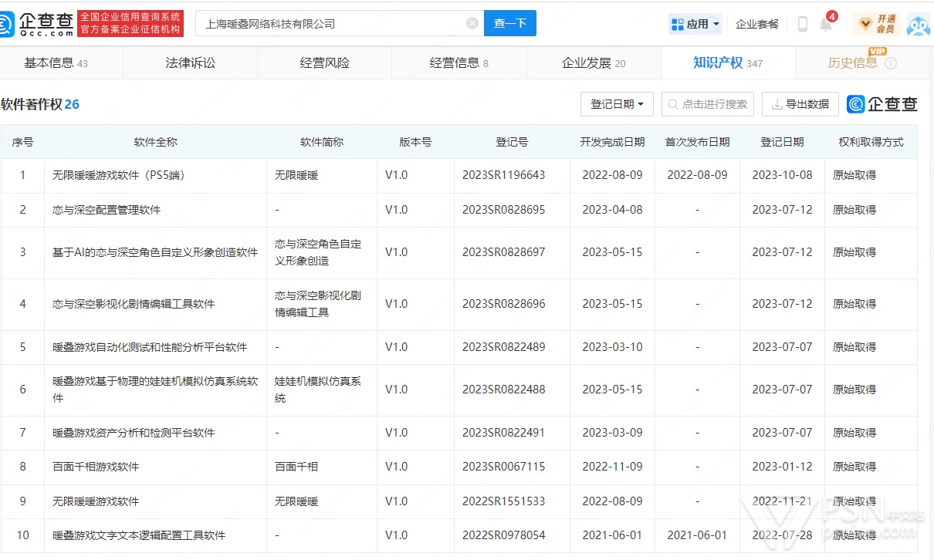Open the 企业套餐 link
Screen dimensions: 934x560
757,24
